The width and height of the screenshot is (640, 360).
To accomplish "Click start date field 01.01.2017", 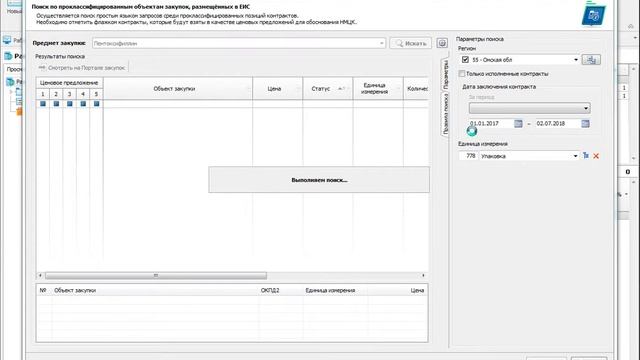I will tap(491, 123).
